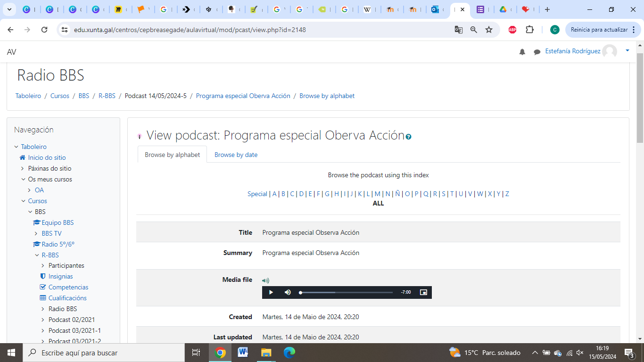Collapse the R-BBS tree node

pyautogui.click(x=37, y=255)
